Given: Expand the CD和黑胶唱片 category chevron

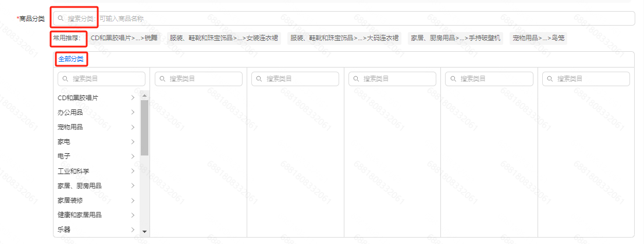Looking at the screenshot, I should [133, 98].
